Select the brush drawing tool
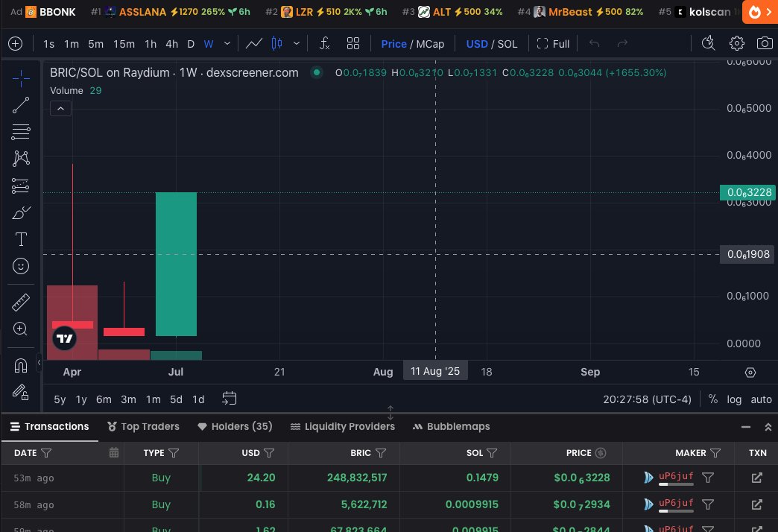Viewport: 778px width, 532px height. [x=20, y=212]
